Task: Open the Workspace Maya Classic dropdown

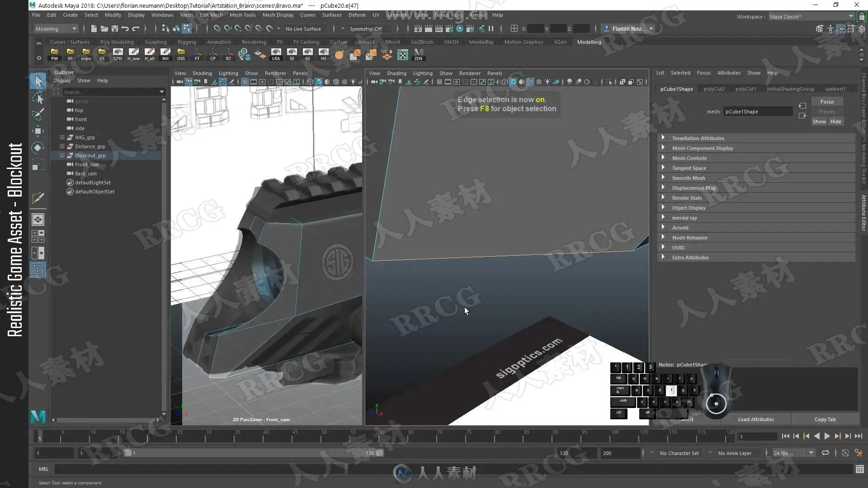Action: (x=811, y=17)
